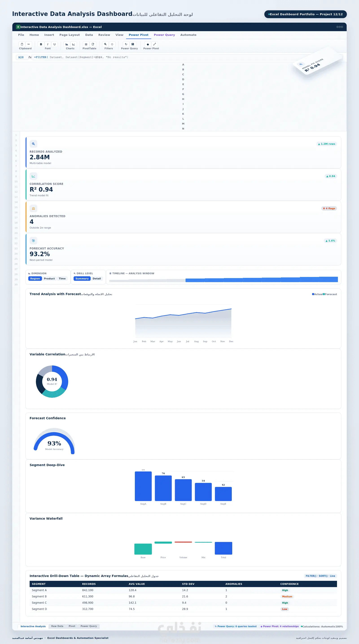359x644 pixels.
Task: Click the Correlation Score chart icon
Action: 33,176
